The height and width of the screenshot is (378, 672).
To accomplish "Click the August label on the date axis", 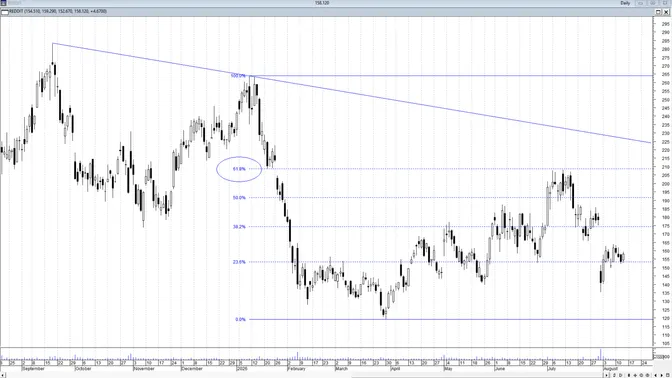I will pos(610,369).
